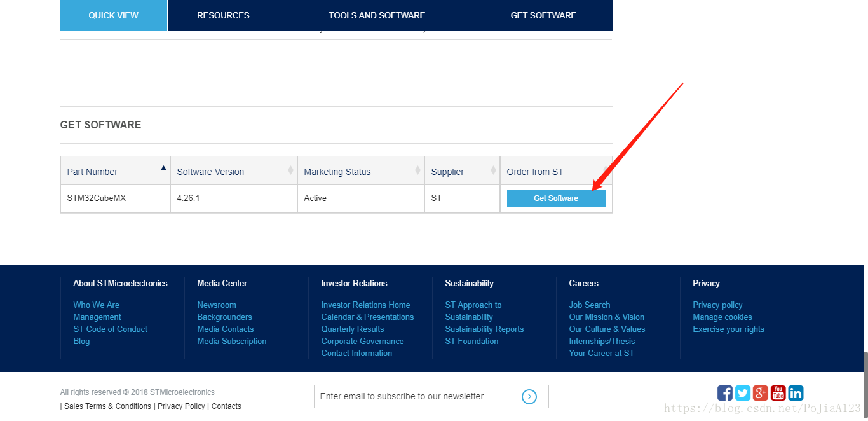Open Calendar & Presentations link
The height and width of the screenshot is (421, 868).
367,317
